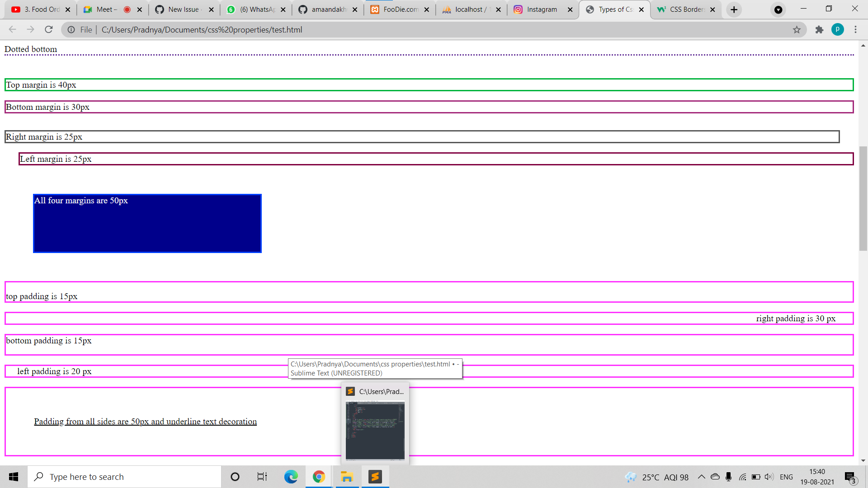Screen dimensions: 868x488
Task: Switch to the amaandakh GitHub tab
Action: coord(328,9)
